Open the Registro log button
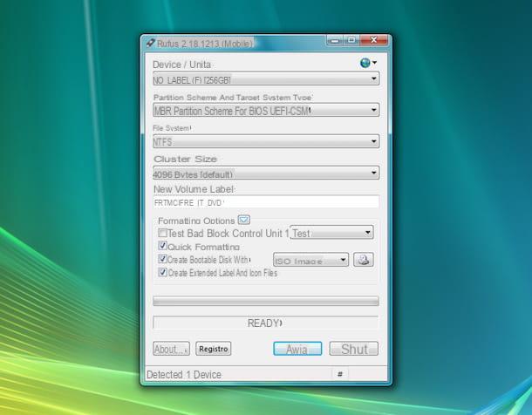The height and width of the screenshot is (415, 532). [214, 349]
